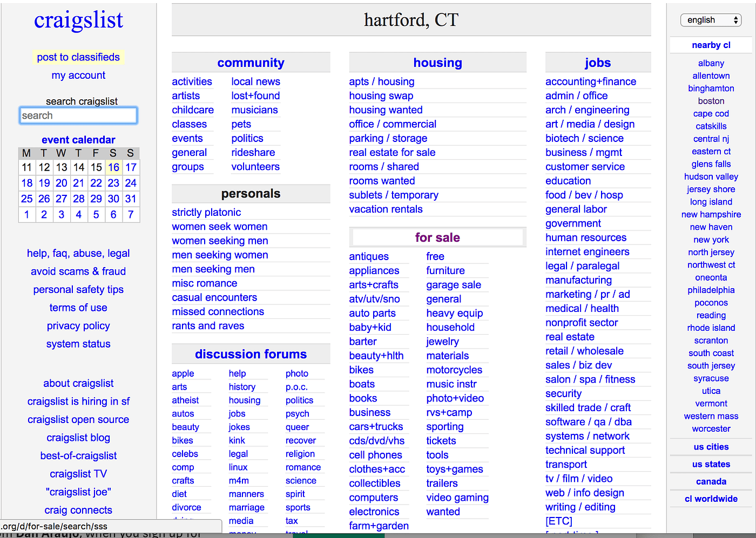Open customer service jobs

(x=585, y=167)
